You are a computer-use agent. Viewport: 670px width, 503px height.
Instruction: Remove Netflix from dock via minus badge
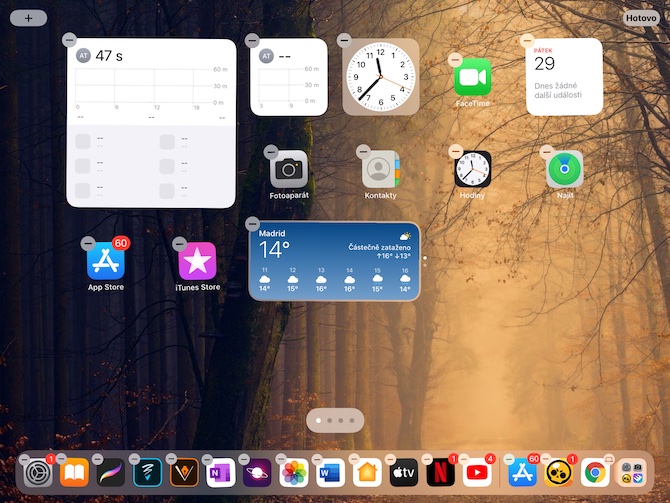tap(427, 459)
